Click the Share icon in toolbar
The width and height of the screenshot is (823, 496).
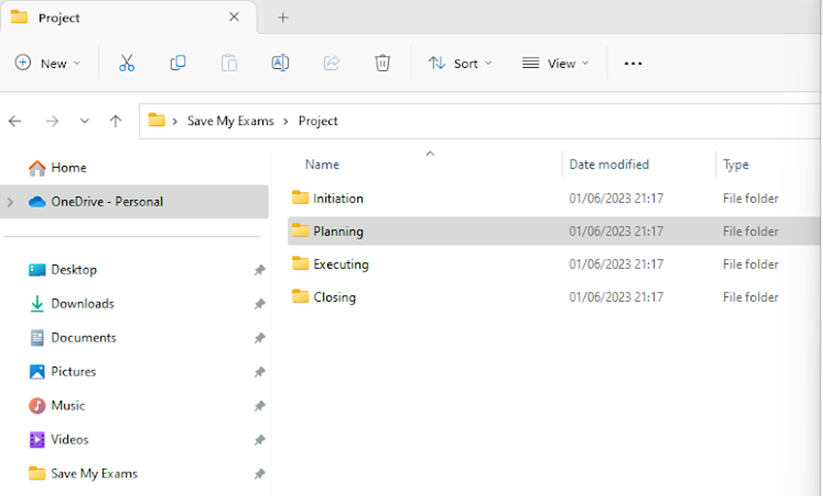pyautogui.click(x=331, y=63)
